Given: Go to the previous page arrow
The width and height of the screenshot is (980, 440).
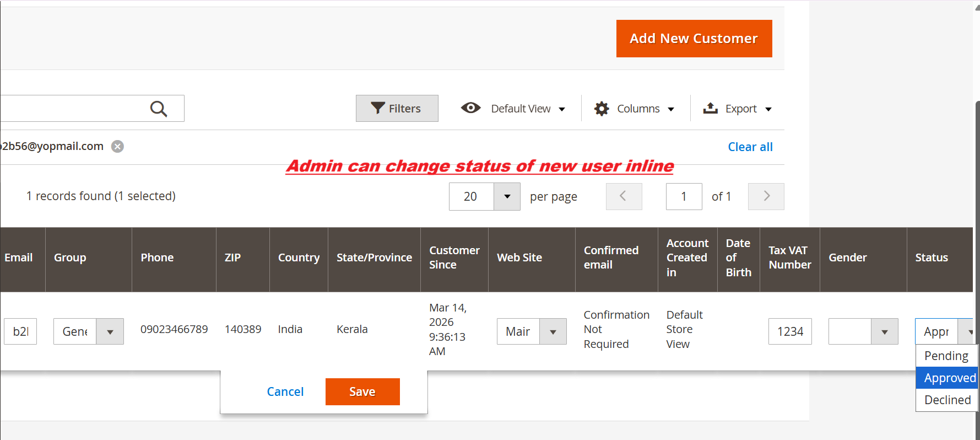Looking at the screenshot, I should pos(624,196).
